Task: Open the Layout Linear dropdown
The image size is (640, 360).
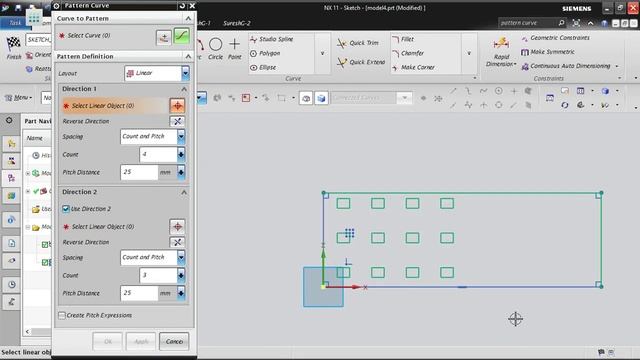Action: tap(185, 73)
